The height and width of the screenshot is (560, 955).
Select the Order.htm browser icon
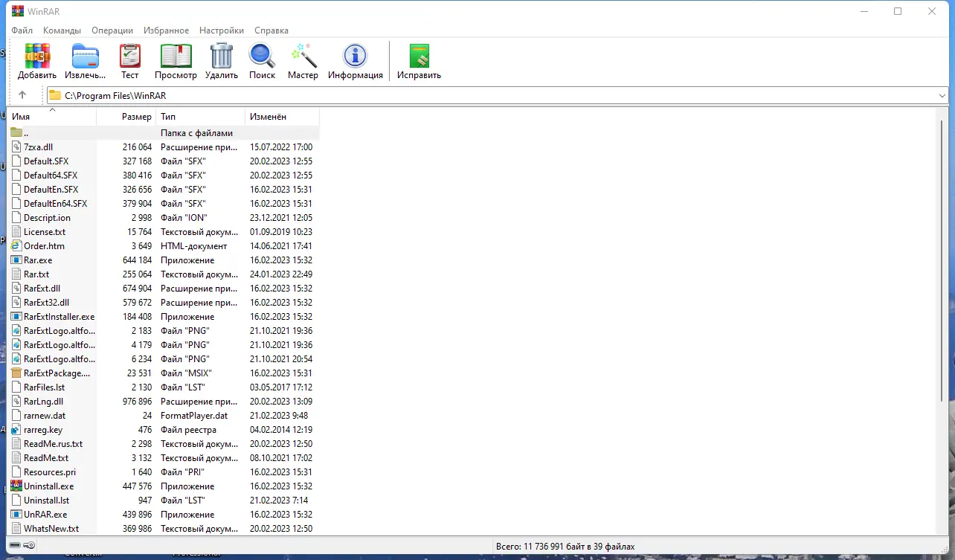[x=16, y=246]
